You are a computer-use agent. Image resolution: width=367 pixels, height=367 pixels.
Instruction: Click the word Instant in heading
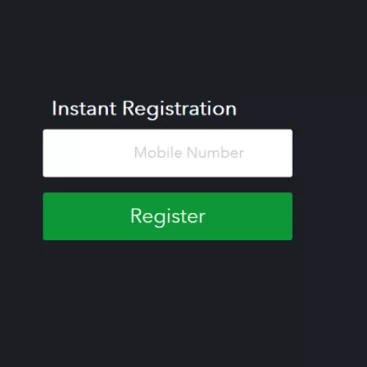click(x=84, y=108)
